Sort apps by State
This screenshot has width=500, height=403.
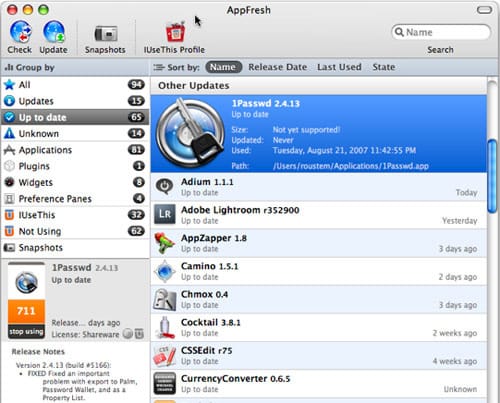click(x=384, y=67)
